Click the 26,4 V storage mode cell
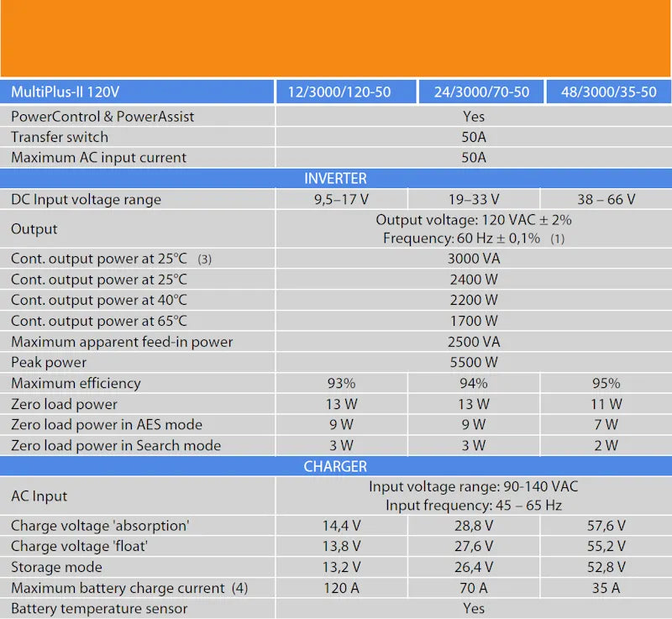 pyautogui.click(x=474, y=567)
